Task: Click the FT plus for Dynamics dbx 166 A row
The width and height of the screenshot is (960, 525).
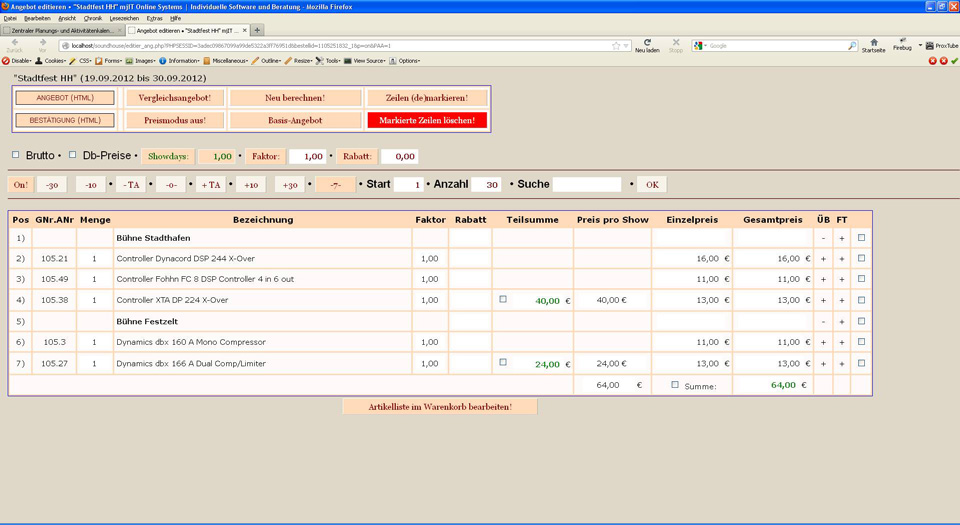Action: [842, 363]
